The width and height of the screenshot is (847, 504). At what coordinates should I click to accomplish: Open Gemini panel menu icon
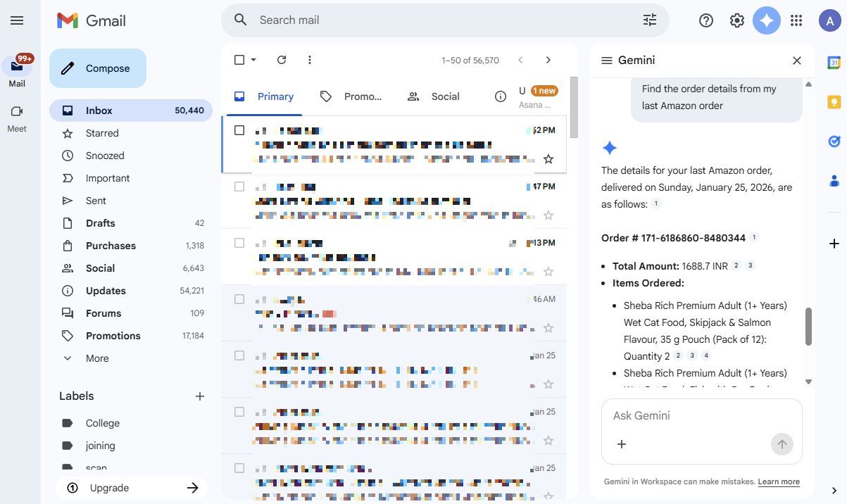click(x=606, y=61)
